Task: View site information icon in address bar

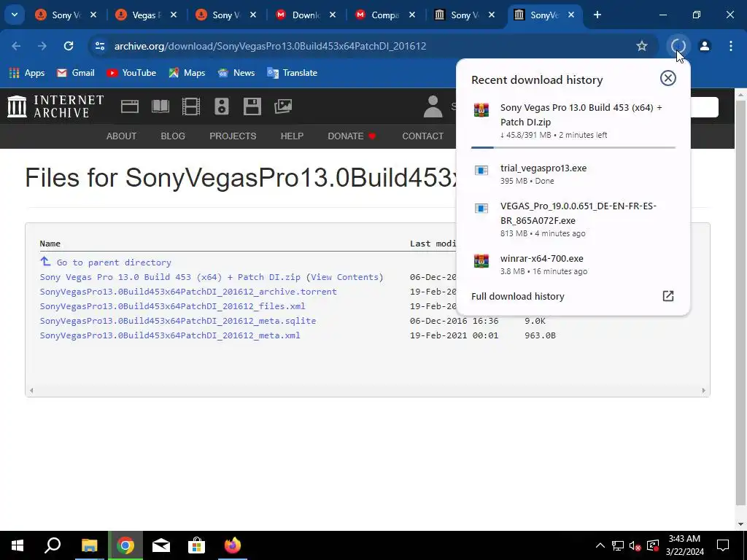Action: pos(100,46)
